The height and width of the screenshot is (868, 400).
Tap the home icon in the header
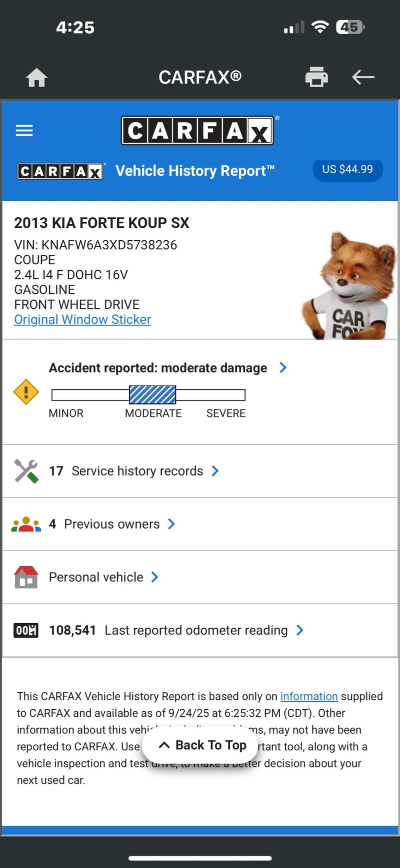36,78
